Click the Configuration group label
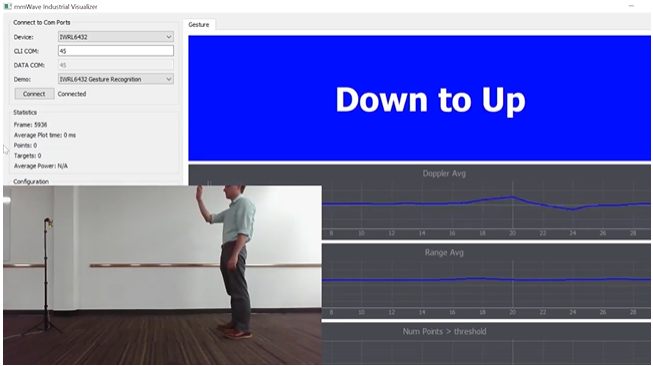The image size is (653, 366). coord(31,182)
